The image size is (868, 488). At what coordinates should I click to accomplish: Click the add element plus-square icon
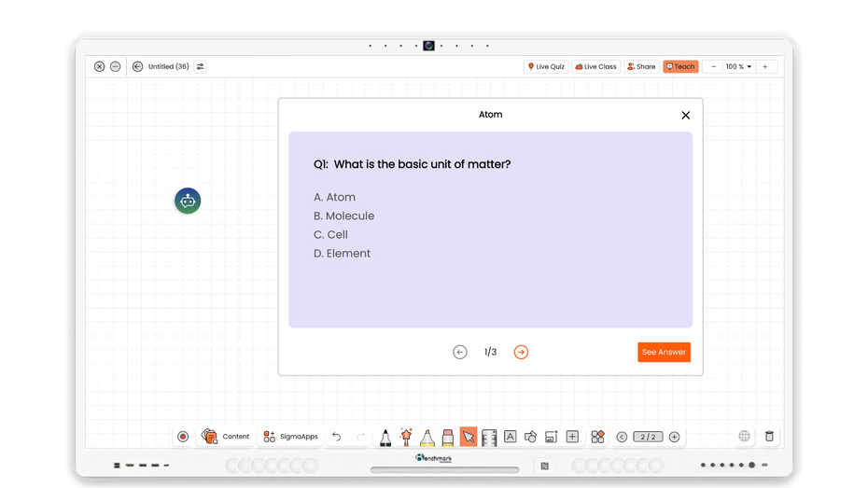pyautogui.click(x=572, y=437)
